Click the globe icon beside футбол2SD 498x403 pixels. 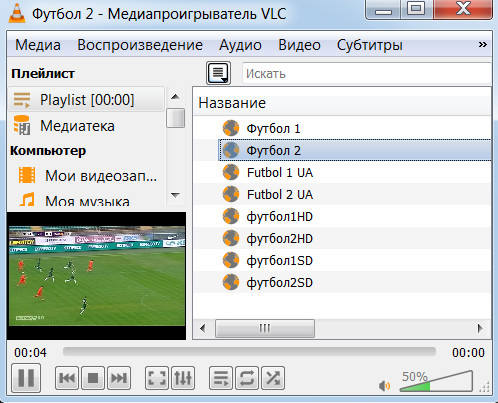pos(231,282)
